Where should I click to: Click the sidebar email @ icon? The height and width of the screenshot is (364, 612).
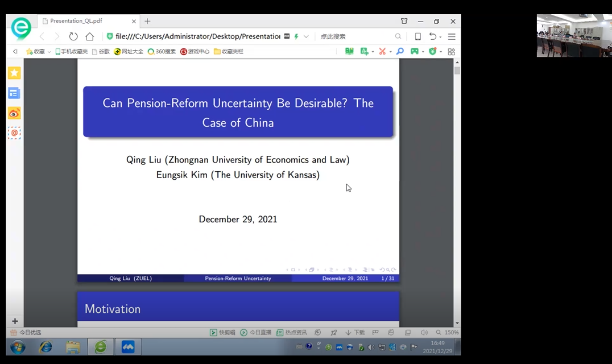(14, 133)
